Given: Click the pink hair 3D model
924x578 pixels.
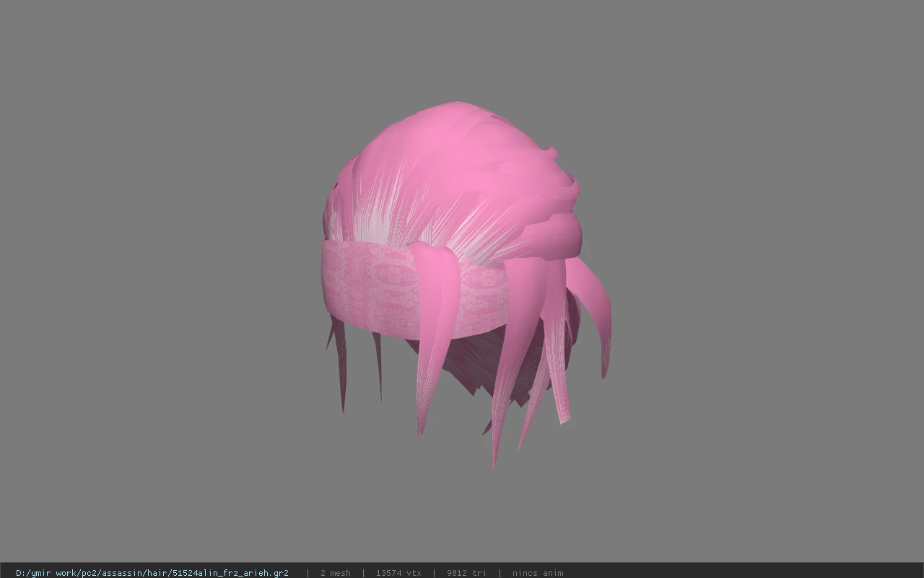Looking at the screenshot, I should point(466,283).
